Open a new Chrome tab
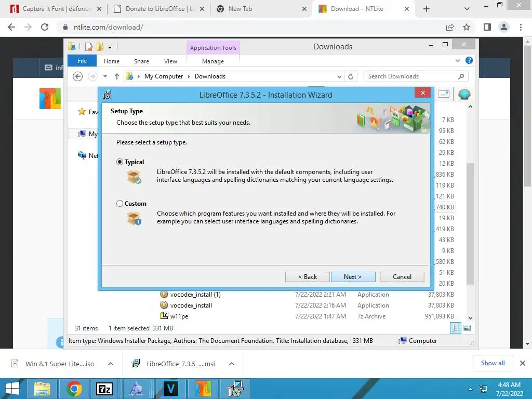The width and height of the screenshot is (532, 399). tap(427, 9)
